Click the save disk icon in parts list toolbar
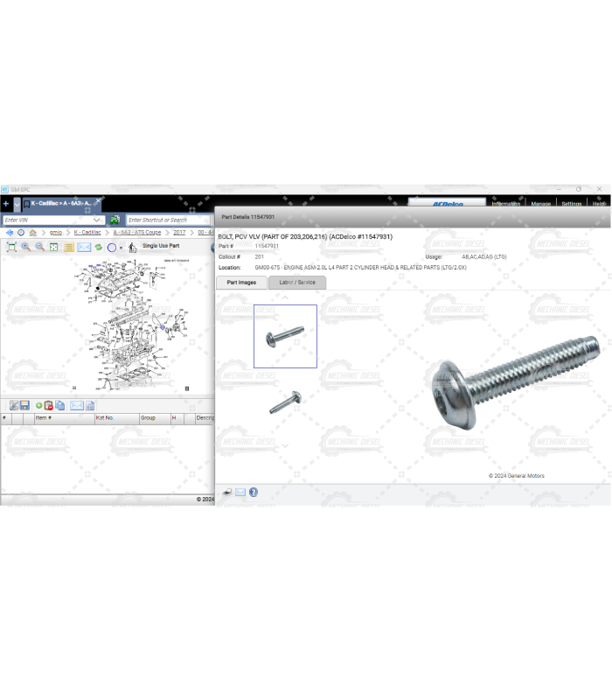 [x=24, y=405]
